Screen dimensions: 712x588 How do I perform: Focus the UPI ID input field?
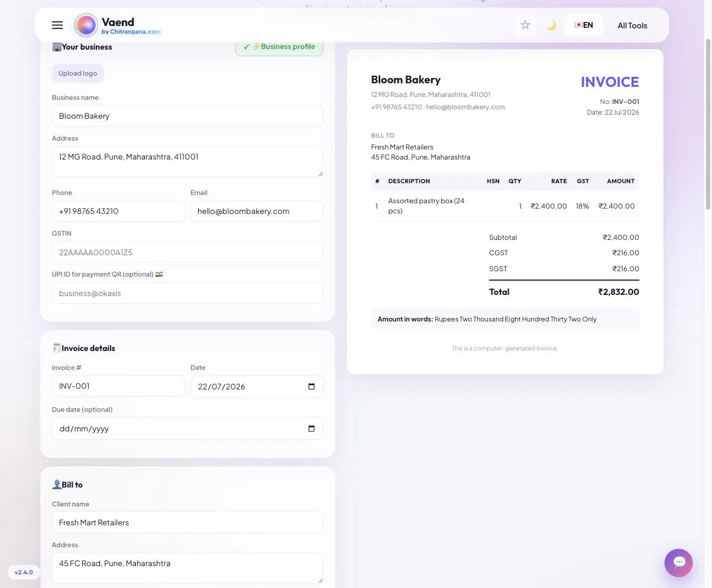[x=187, y=293]
